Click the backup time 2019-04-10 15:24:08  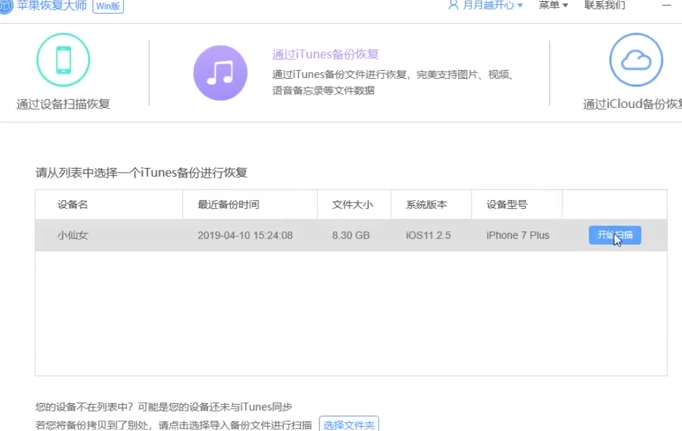(245, 235)
